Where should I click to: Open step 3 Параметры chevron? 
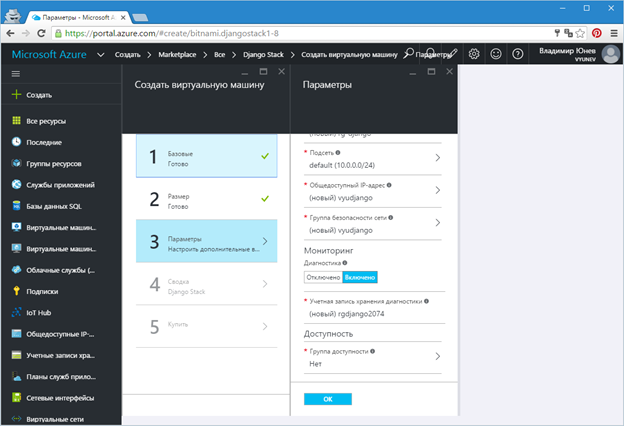click(265, 241)
